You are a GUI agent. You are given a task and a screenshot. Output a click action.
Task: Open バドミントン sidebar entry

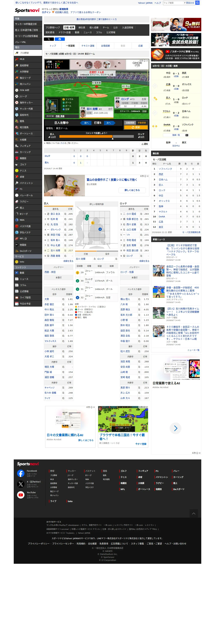click(28, 183)
